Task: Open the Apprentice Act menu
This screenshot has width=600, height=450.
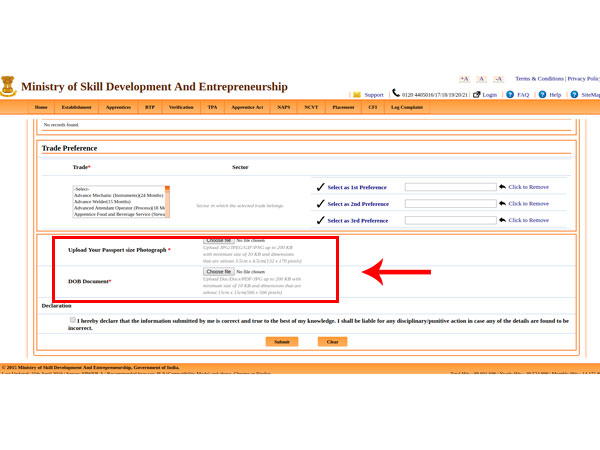Action: click(x=247, y=107)
